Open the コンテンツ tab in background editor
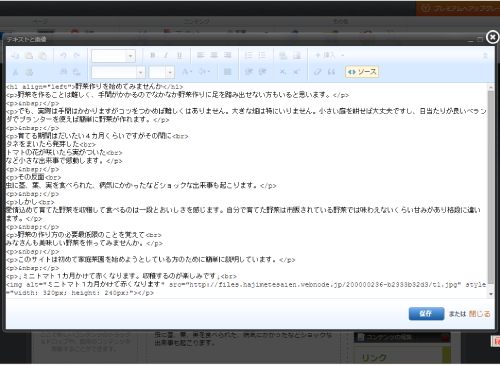 [196, 22]
